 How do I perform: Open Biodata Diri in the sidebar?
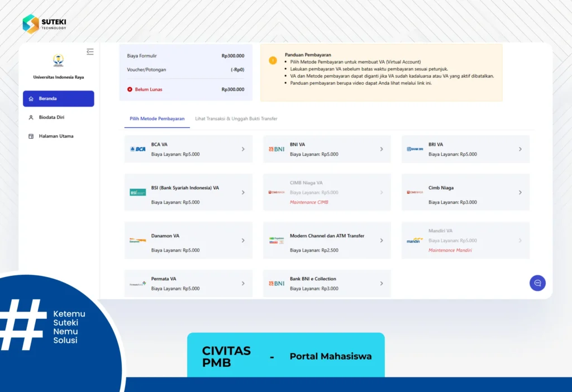coord(58,117)
